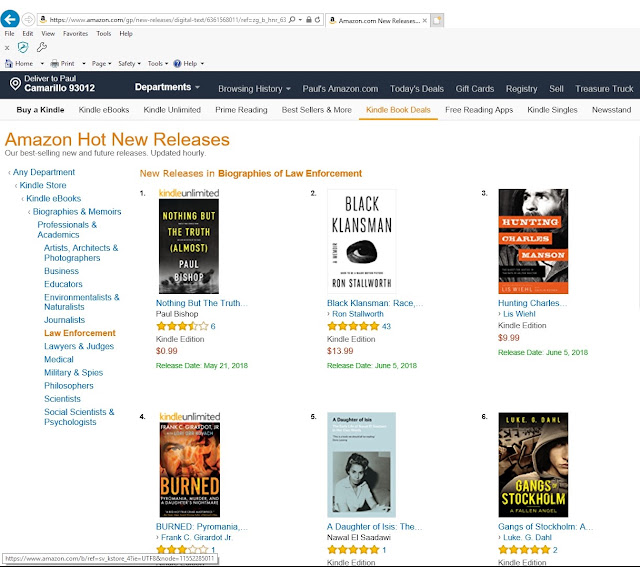This screenshot has width=640, height=567.
Task: Open A Daughter of Isis book cover
Action: point(362,465)
